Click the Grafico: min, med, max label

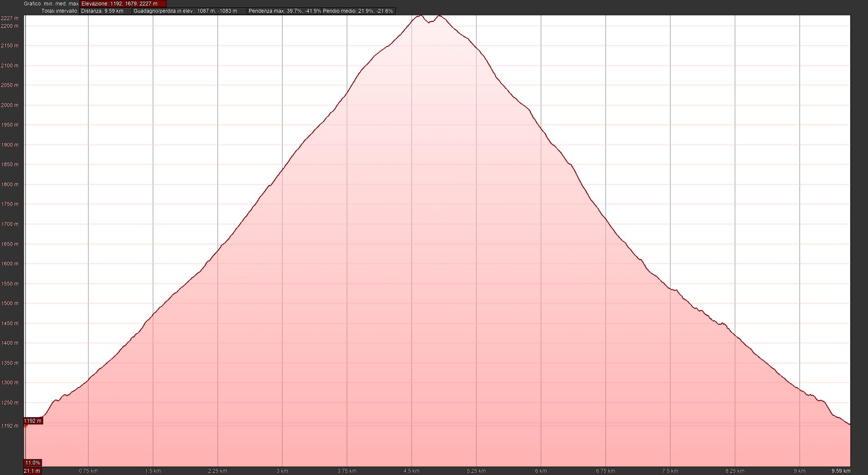[x=51, y=4]
